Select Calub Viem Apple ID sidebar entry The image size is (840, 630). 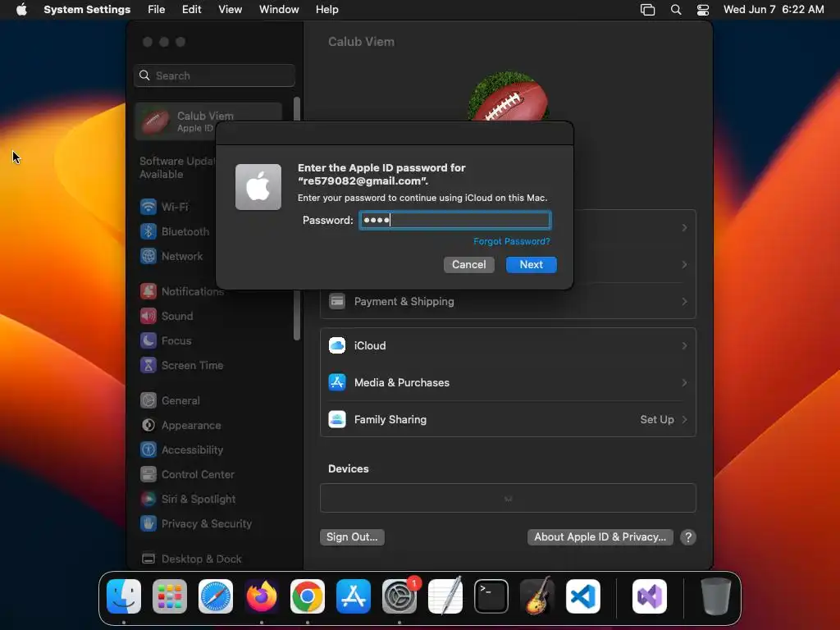[x=209, y=121]
